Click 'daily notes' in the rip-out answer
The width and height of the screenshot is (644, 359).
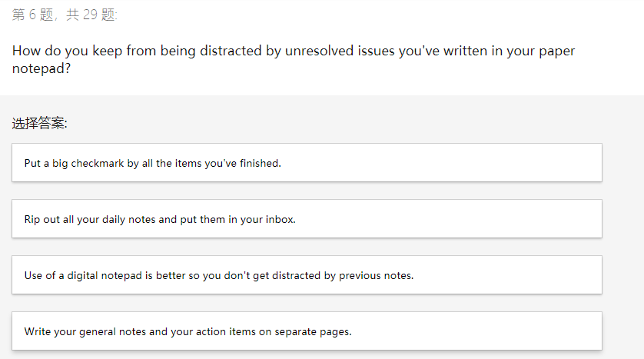[129, 219]
